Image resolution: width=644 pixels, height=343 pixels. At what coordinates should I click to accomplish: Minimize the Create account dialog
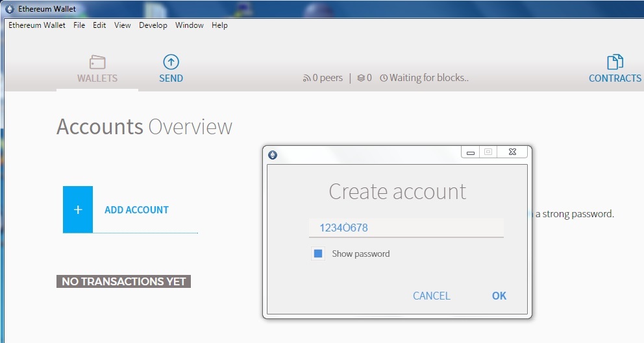pyautogui.click(x=471, y=152)
